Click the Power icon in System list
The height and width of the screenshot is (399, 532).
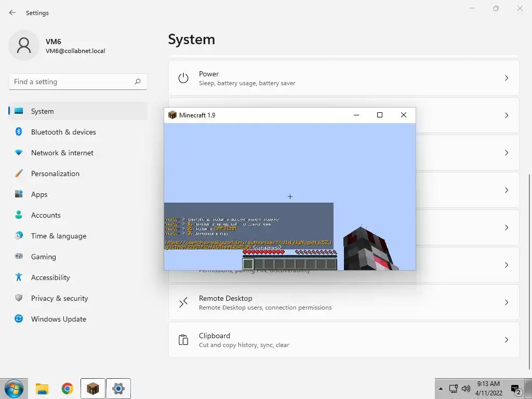pos(183,78)
